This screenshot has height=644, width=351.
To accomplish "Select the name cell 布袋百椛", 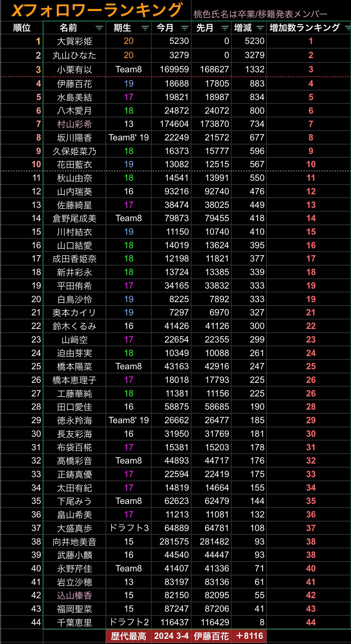I will (x=74, y=447).
